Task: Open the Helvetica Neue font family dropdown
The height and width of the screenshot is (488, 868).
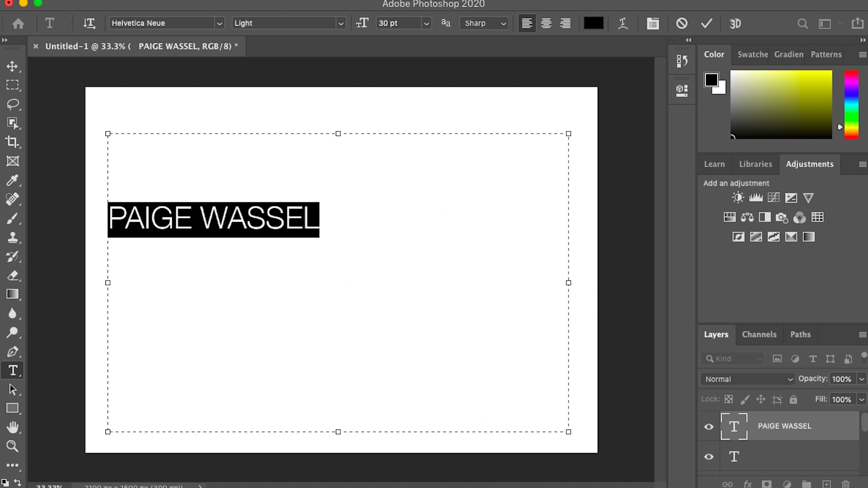Action: click(x=219, y=24)
